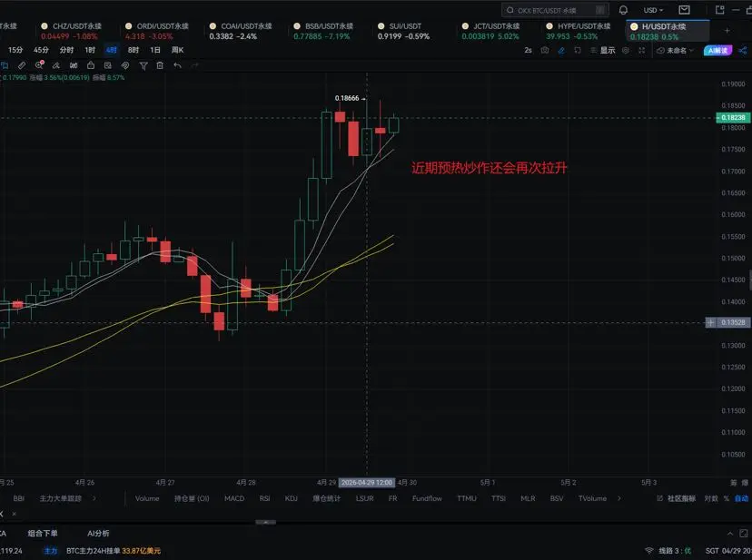
Task: Click the drawing hide/show image icon
Action: click(x=108, y=65)
